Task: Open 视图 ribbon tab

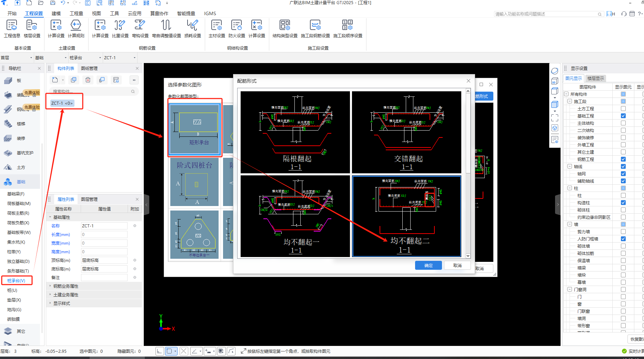Action: click(x=97, y=13)
